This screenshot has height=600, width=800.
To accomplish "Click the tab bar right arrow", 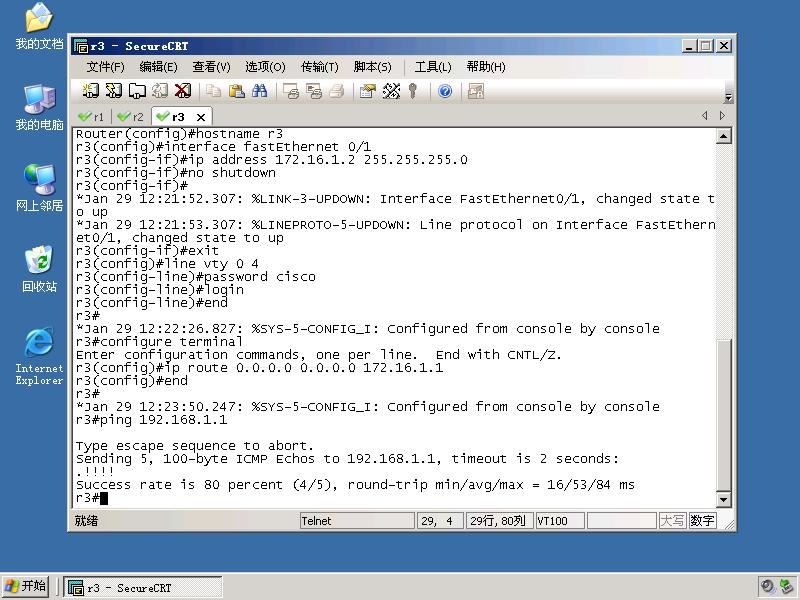I will click(722, 116).
